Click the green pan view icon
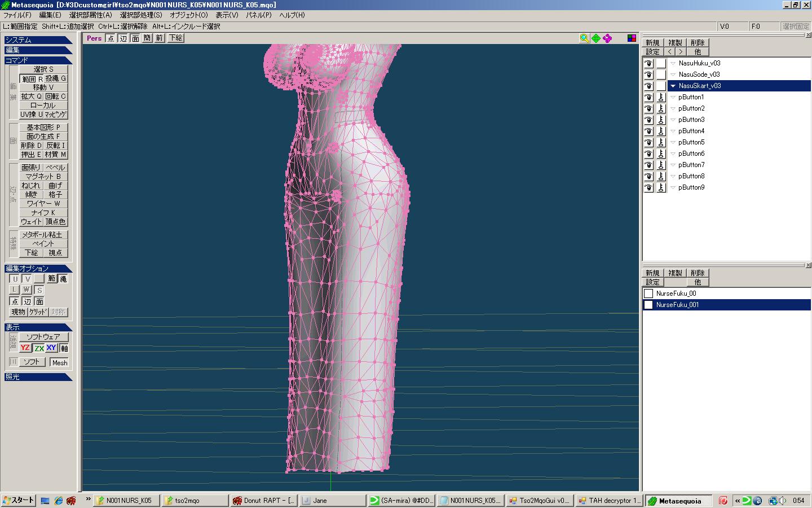This screenshot has height=508, width=812. 595,38
